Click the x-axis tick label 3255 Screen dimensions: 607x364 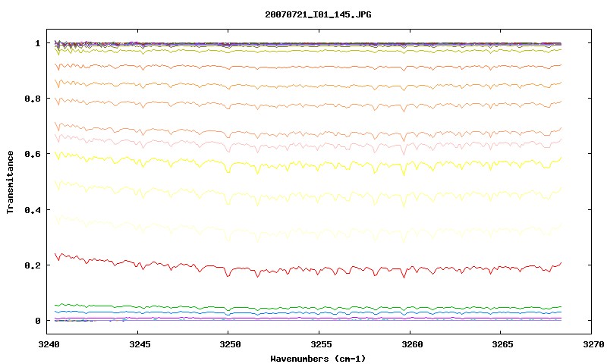321,344
